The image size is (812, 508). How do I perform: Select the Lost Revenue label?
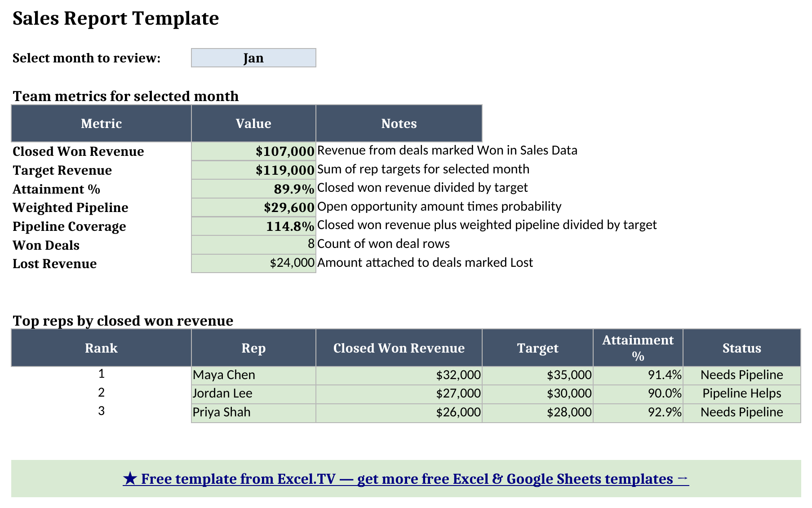(x=54, y=264)
